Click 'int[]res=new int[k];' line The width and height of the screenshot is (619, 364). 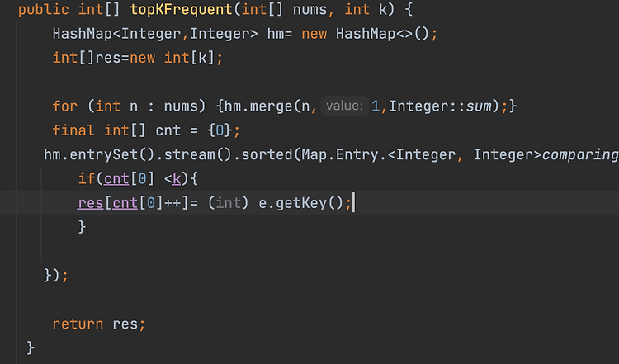click(x=138, y=58)
